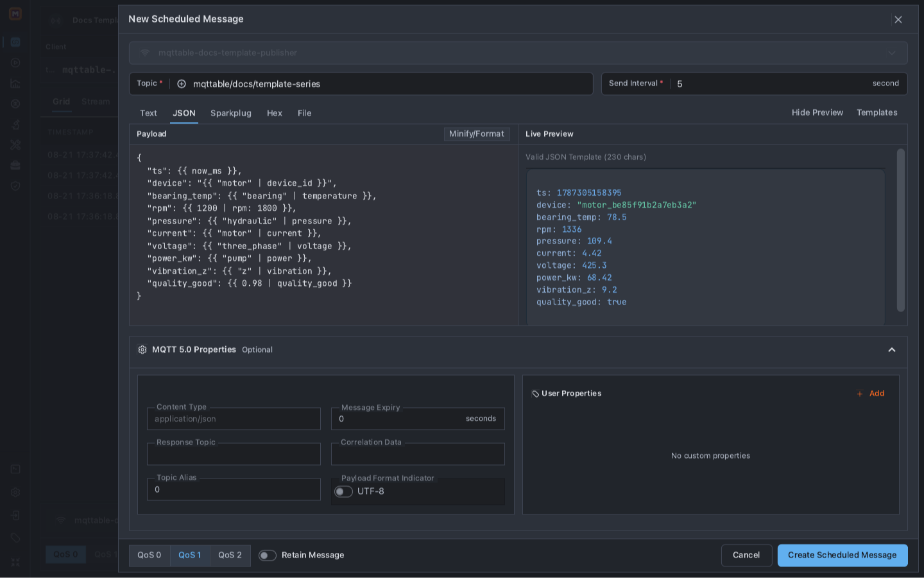Select QoS 0 in the dialog footer

tap(150, 556)
